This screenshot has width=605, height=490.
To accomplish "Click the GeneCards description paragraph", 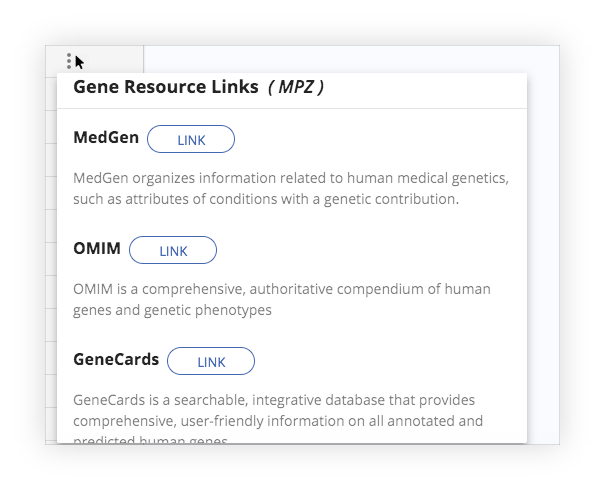I will point(278,419).
